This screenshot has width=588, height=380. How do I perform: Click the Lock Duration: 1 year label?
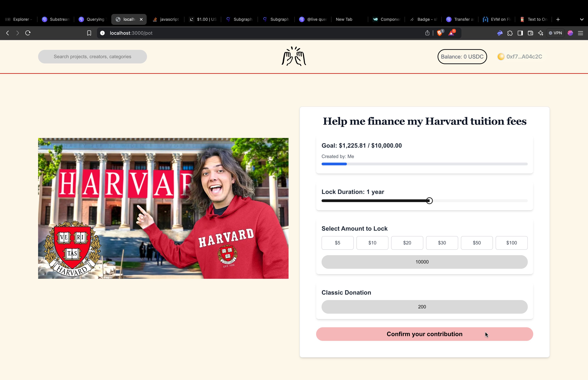353,192
